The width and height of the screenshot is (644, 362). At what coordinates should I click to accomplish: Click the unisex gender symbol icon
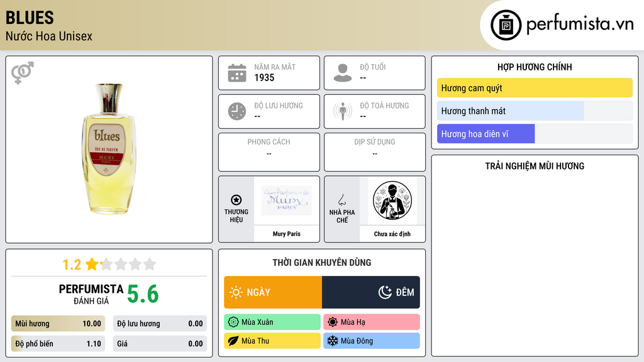point(22,73)
